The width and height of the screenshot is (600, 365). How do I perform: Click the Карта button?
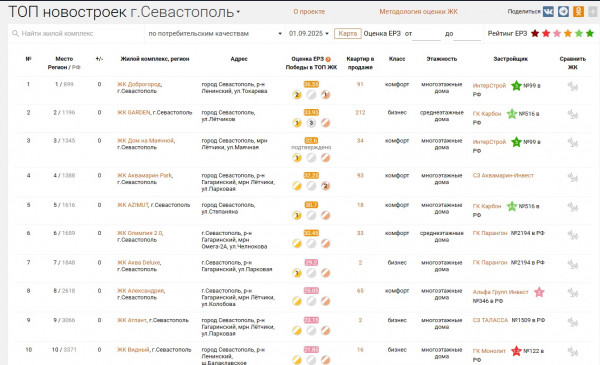point(347,34)
